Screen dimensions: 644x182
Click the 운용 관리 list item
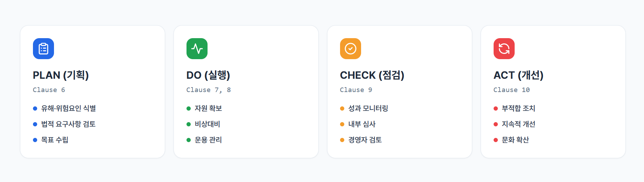pyautogui.click(x=208, y=140)
